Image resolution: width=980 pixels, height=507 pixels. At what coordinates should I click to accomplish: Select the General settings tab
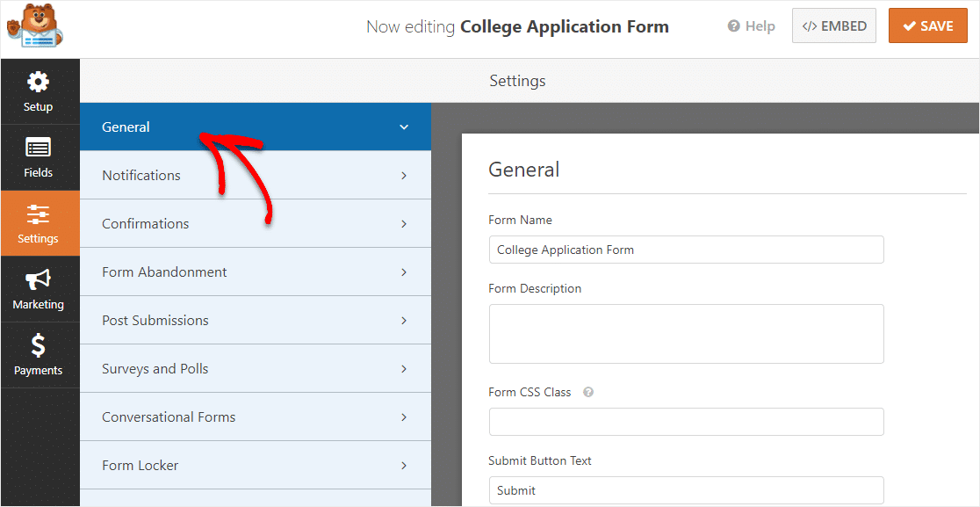[x=256, y=127]
